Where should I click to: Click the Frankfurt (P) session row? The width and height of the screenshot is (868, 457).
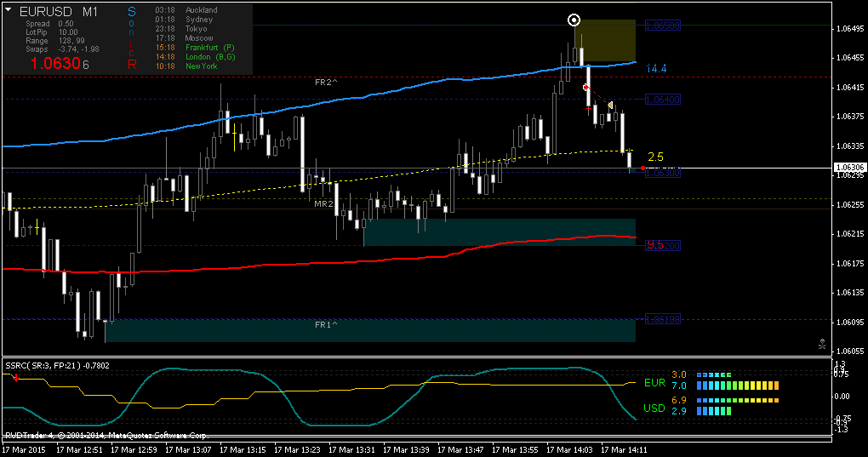click(196, 48)
